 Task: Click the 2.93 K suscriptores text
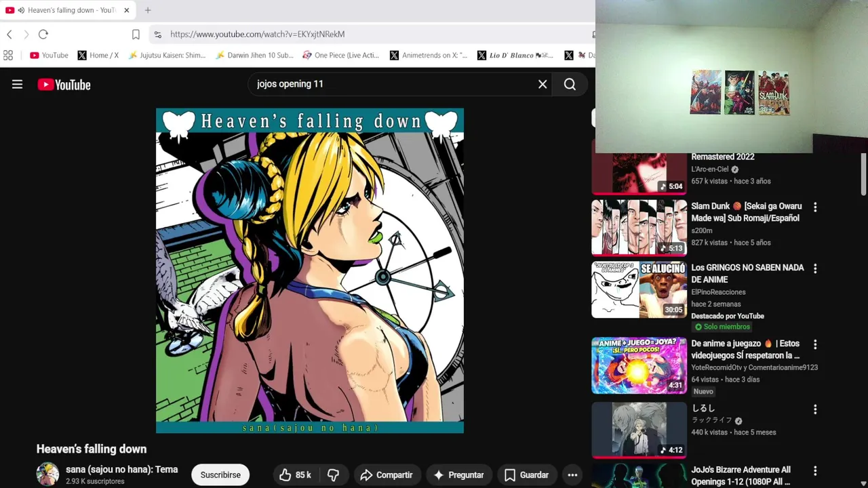95,481
